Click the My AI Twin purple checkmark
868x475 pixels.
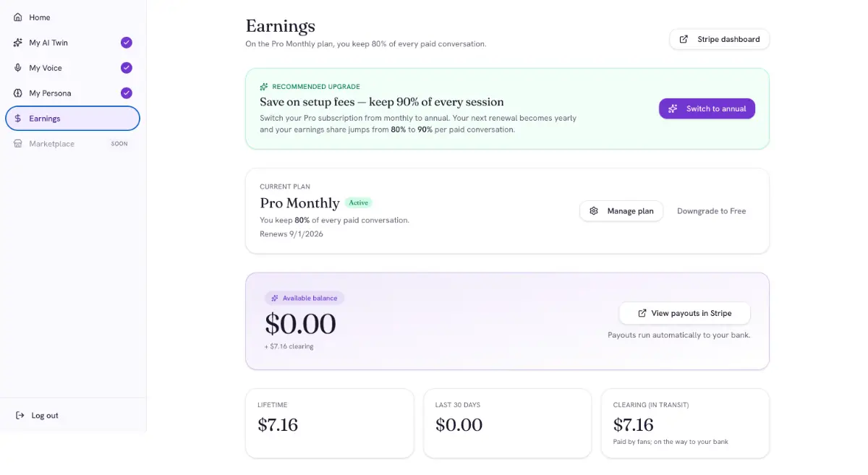coord(127,43)
